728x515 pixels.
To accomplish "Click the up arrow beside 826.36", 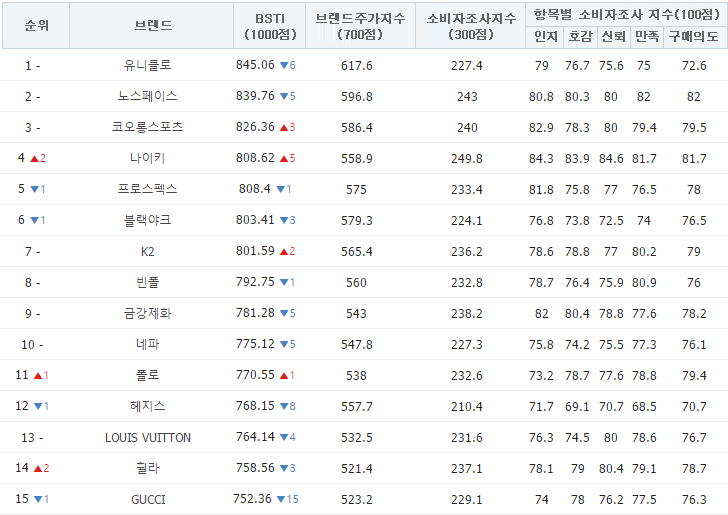I will [284, 128].
